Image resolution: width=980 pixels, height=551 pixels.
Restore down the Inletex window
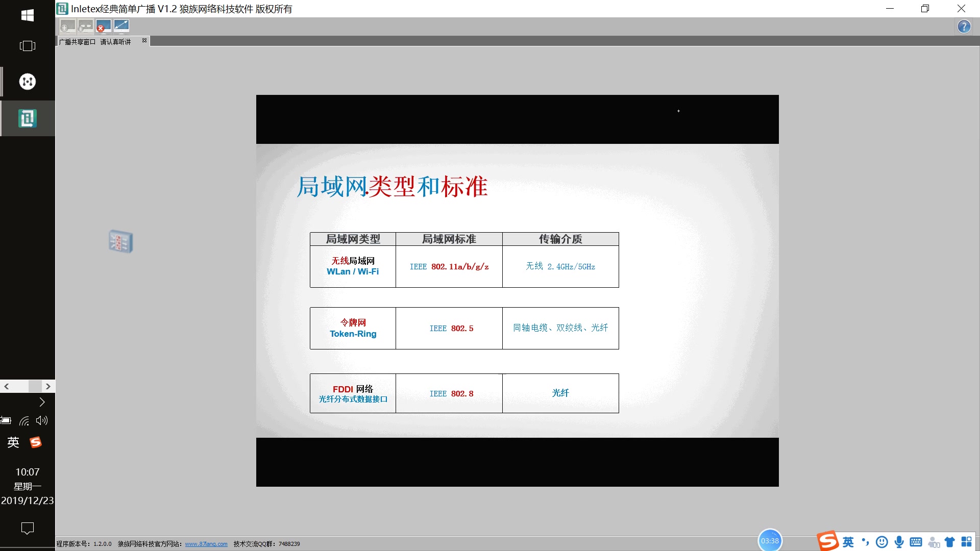point(925,9)
